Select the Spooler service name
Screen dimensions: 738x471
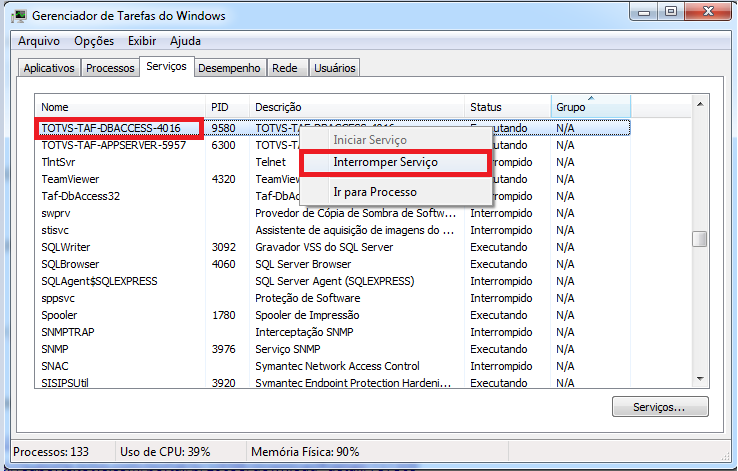pyautogui.click(x=59, y=315)
